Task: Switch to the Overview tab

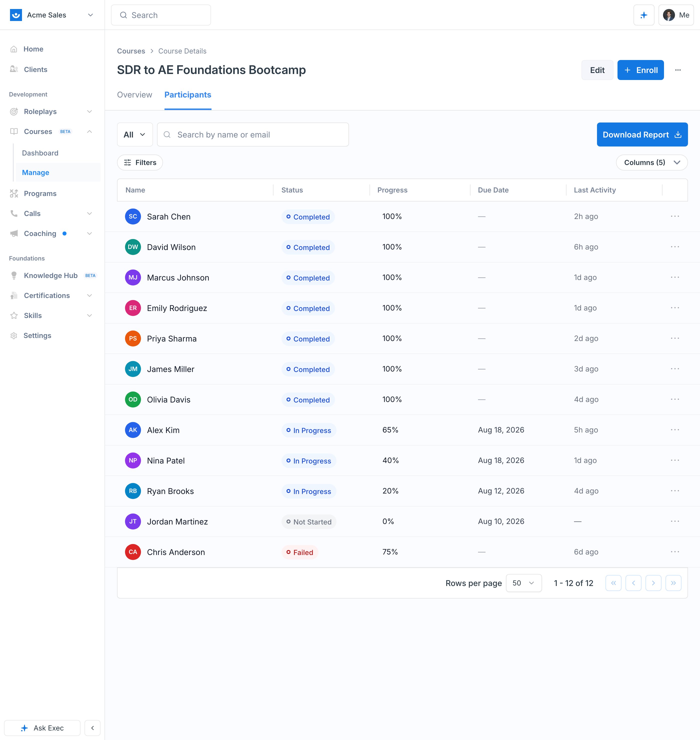Action: click(135, 95)
